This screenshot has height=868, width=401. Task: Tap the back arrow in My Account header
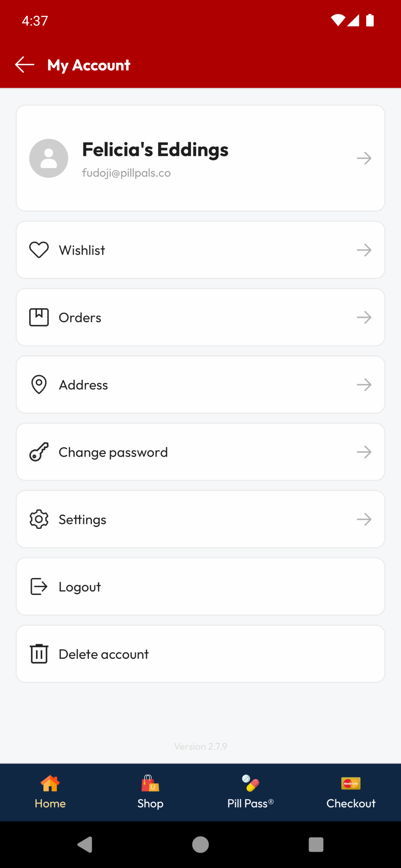point(24,64)
